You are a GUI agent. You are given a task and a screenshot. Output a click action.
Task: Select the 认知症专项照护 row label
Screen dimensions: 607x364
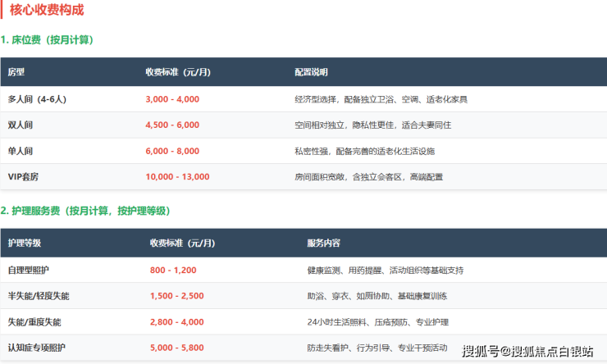pos(39,348)
